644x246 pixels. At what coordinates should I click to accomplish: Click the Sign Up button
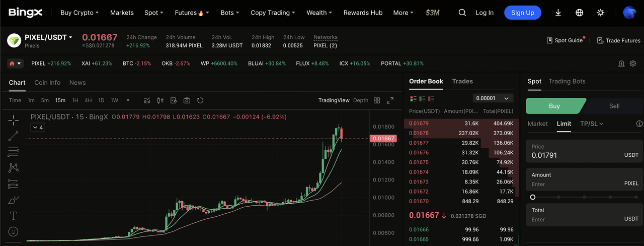pyautogui.click(x=523, y=13)
